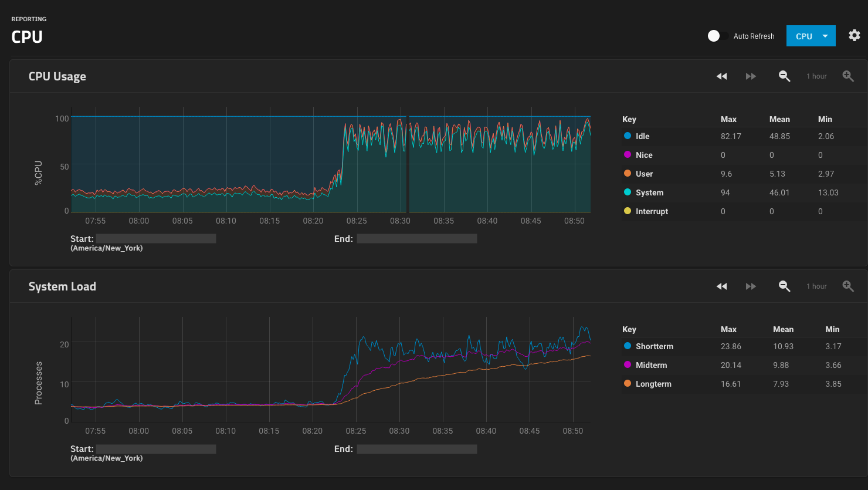This screenshot has width=868, height=490.
Task: Zoom out the System Load chart
Action: click(x=784, y=286)
